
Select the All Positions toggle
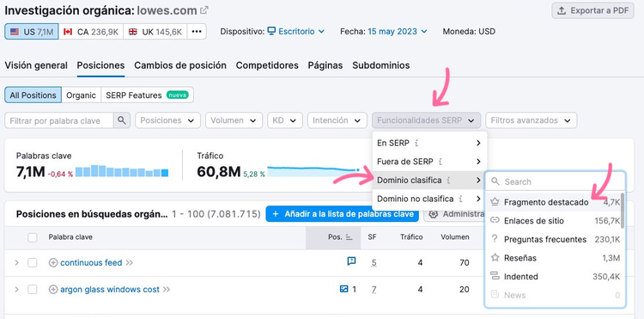[x=33, y=95]
